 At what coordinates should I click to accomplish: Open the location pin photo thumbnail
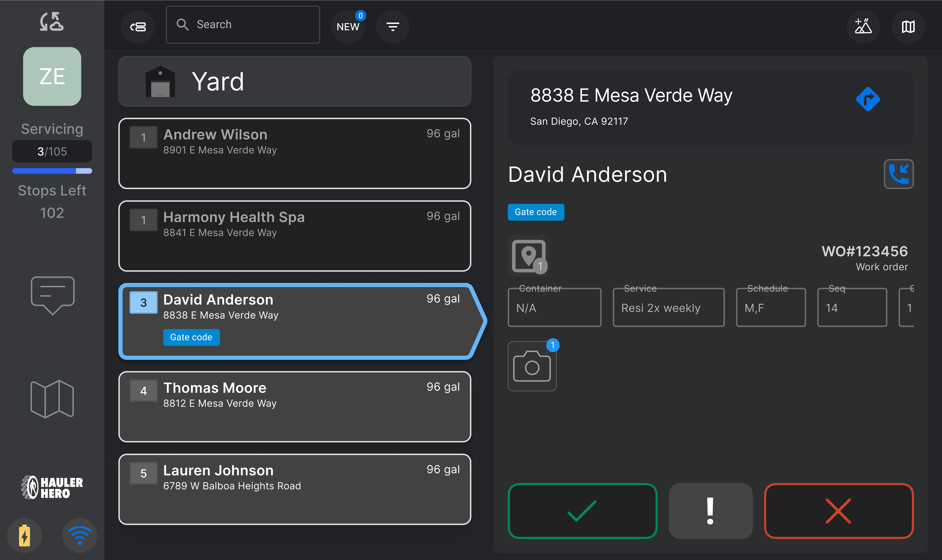(529, 256)
